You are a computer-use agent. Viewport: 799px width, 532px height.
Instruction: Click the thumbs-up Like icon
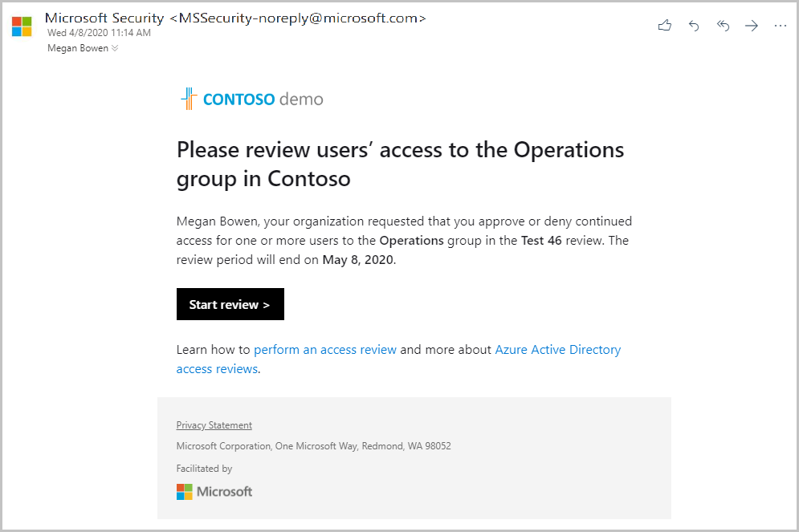[x=664, y=25]
